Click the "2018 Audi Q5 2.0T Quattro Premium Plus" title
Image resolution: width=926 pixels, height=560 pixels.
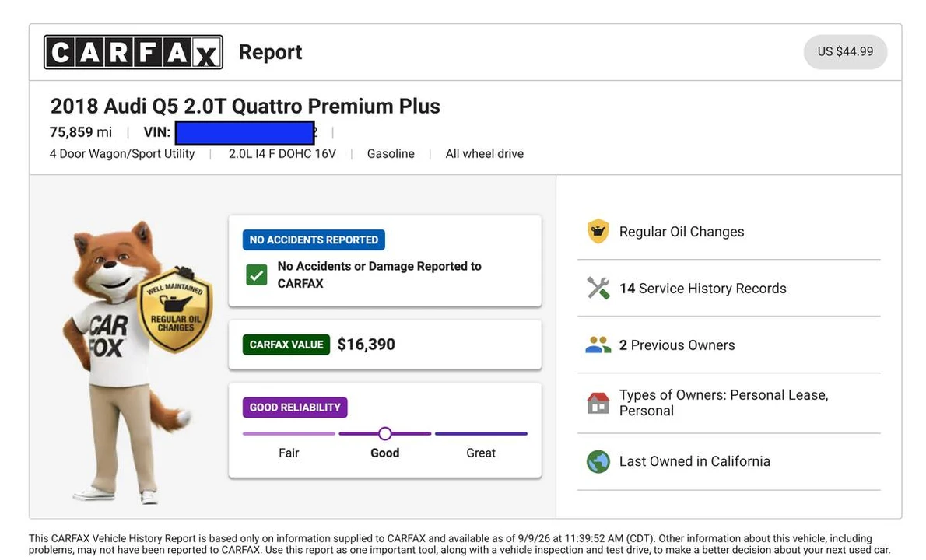(x=245, y=107)
